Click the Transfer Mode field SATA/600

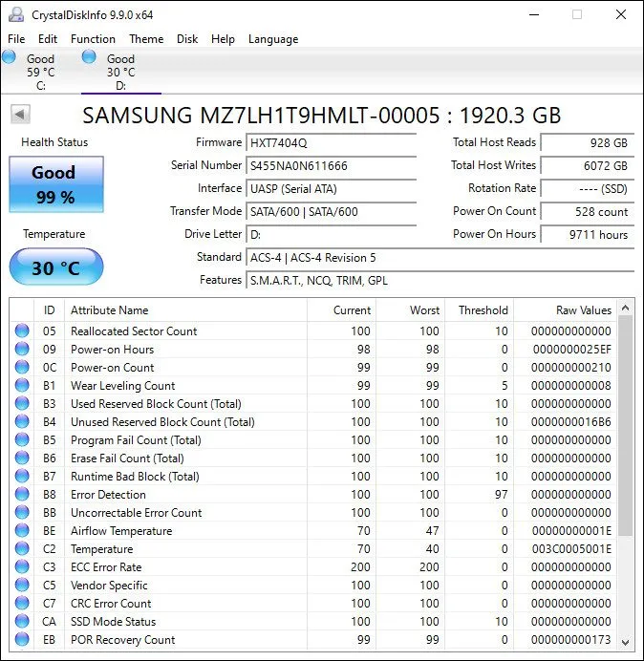click(x=331, y=211)
